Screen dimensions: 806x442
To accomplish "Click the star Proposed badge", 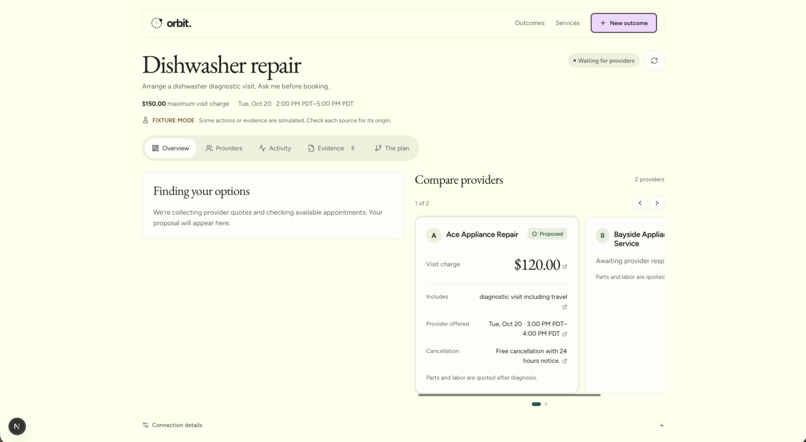I will 547,234.
